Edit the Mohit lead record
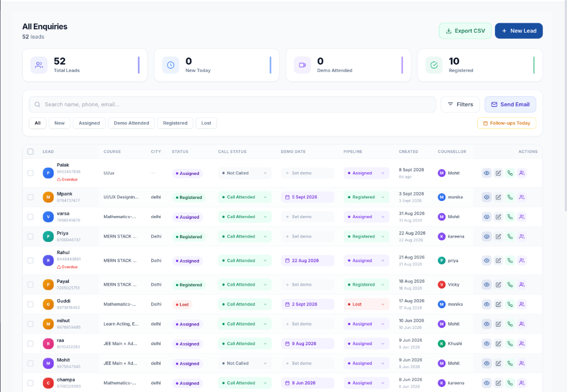The width and height of the screenshot is (567, 392). tap(498, 363)
